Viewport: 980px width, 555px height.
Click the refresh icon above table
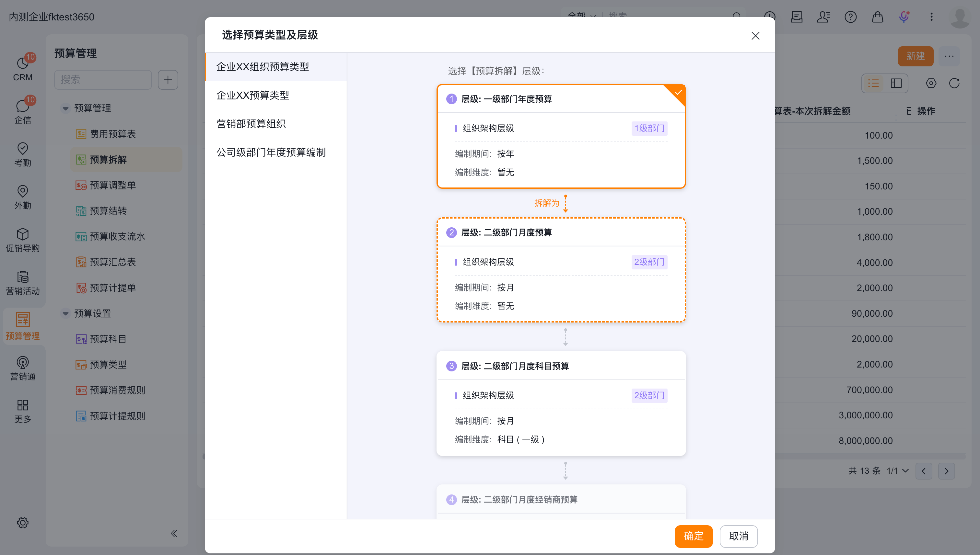point(954,83)
